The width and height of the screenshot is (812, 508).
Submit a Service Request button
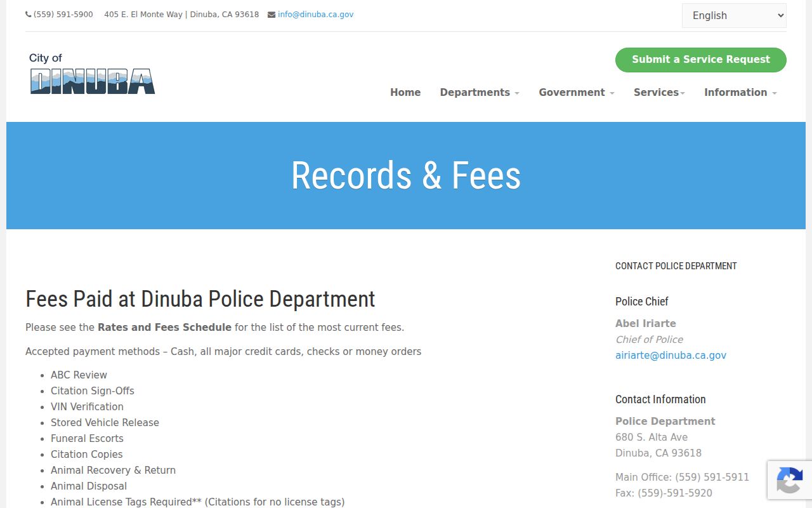click(701, 60)
